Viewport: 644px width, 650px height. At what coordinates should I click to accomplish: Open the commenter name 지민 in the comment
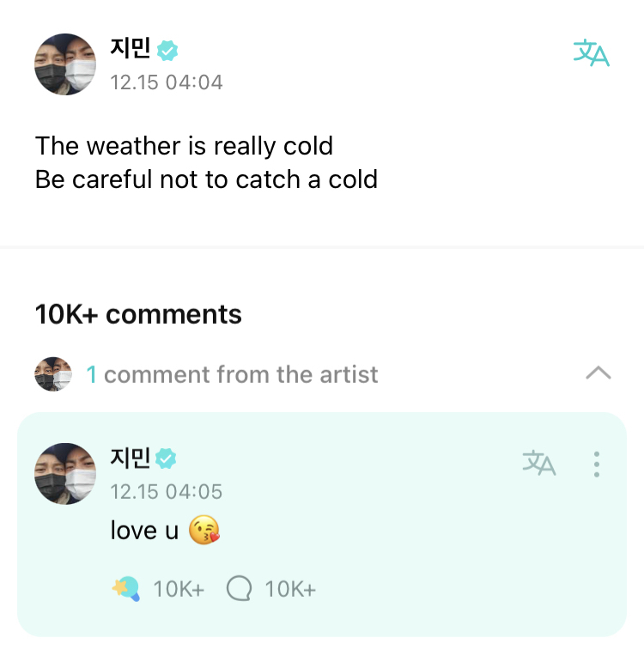pyautogui.click(x=131, y=459)
